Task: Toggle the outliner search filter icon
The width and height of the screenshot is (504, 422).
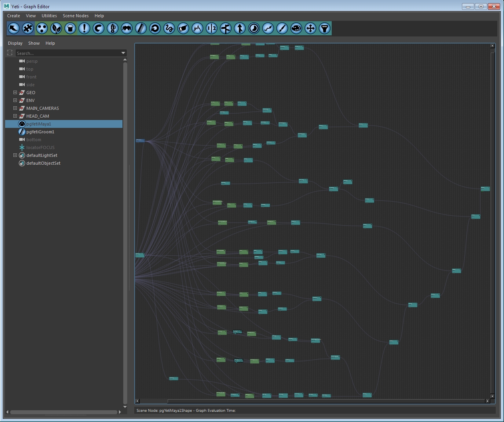Action: pyautogui.click(x=10, y=53)
